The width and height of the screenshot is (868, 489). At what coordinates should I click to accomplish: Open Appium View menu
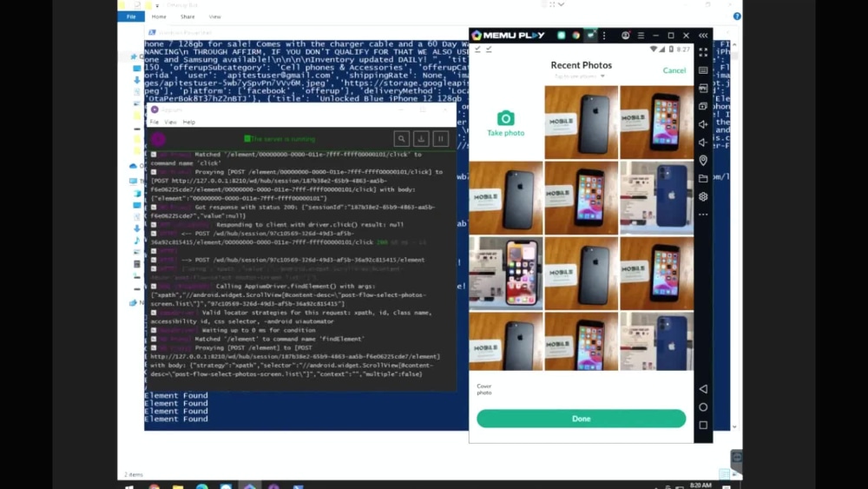tap(170, 122)
